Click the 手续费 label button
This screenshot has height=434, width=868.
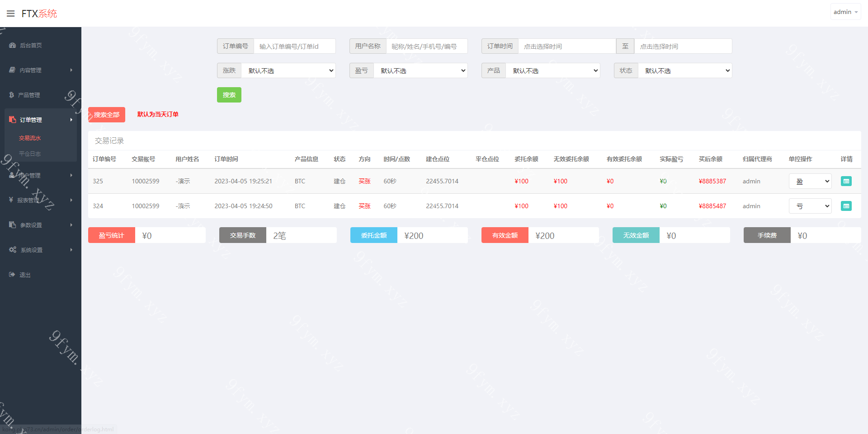click(x=767, y=235)
